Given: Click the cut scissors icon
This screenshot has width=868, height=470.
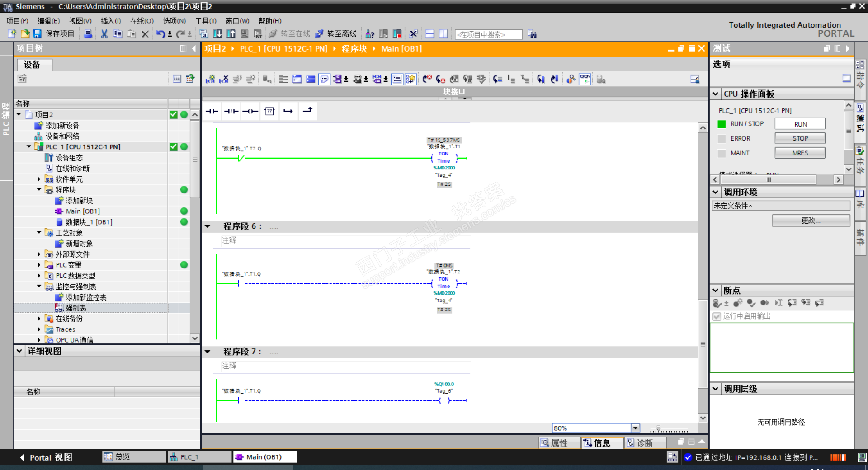Looking at the screenshot, I should pos(104,34).
